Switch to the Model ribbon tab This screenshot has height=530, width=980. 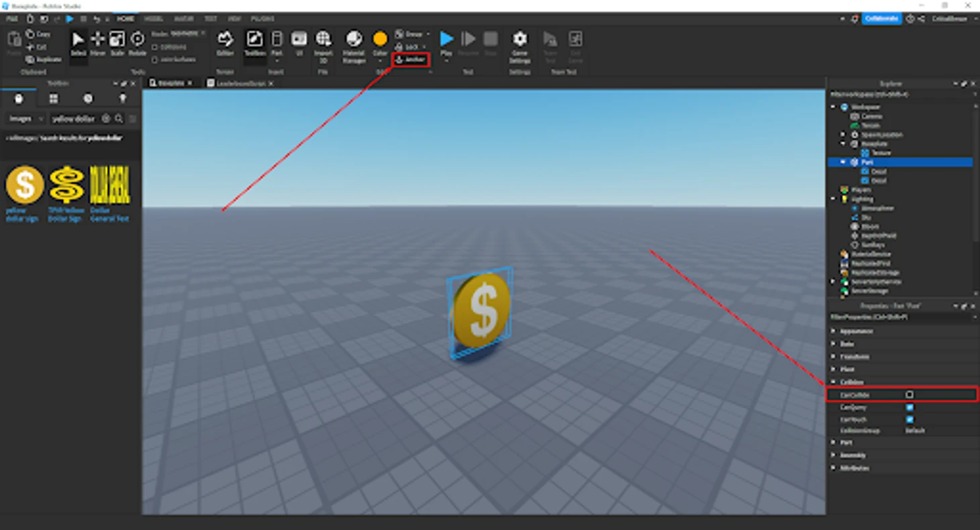click(154, 19)
